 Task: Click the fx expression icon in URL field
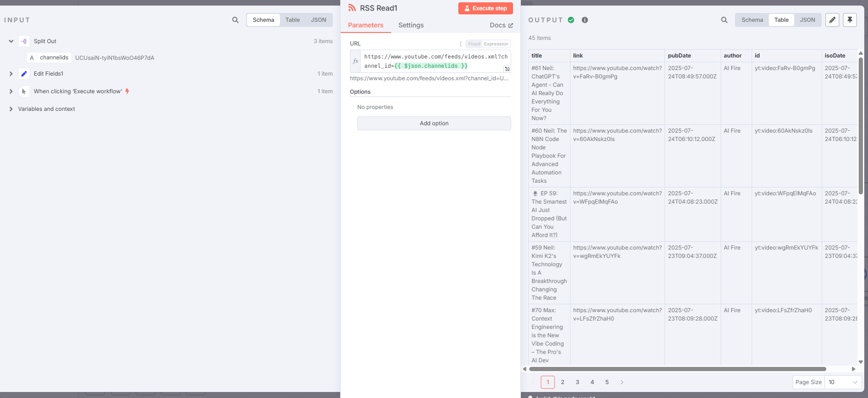355,61
